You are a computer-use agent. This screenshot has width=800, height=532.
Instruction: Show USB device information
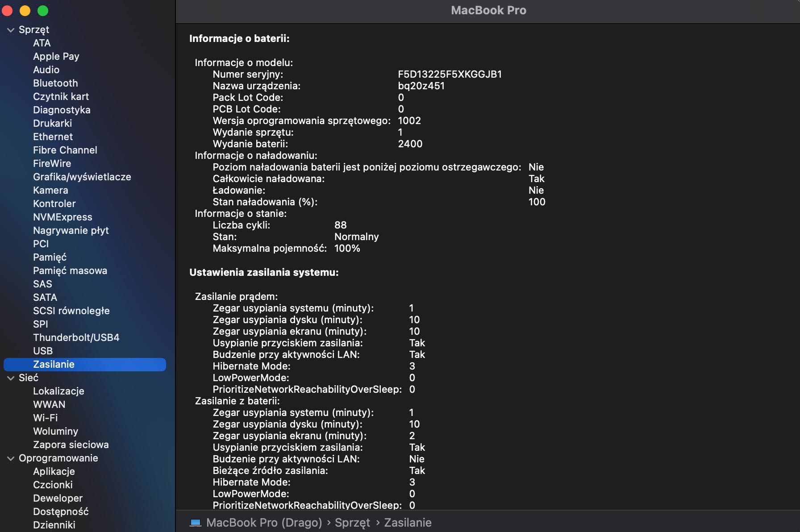coord(43,351)
